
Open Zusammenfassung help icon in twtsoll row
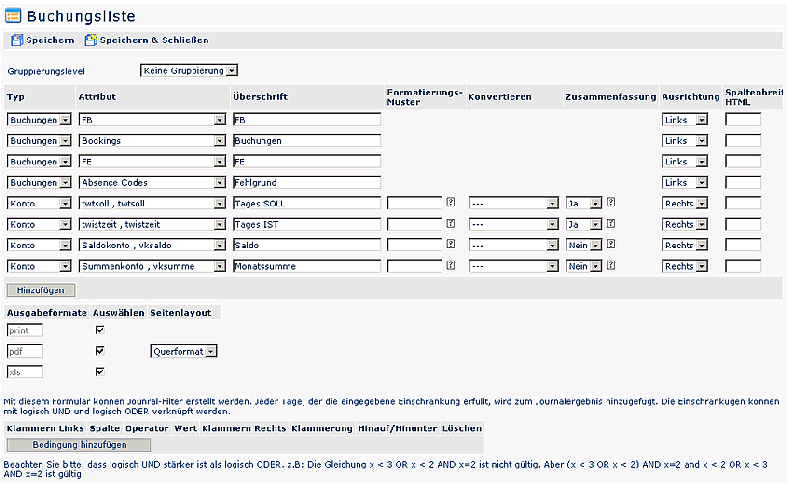611,202
